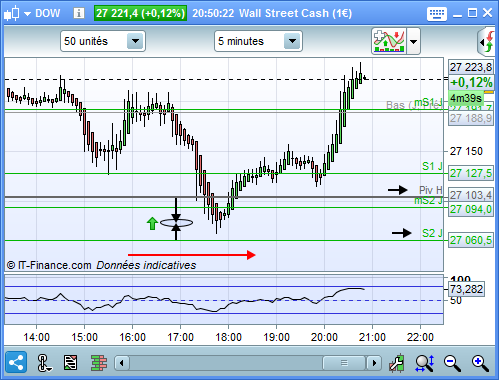
Task: Open the 50 unités dropdown
Action: pos(103,41)
